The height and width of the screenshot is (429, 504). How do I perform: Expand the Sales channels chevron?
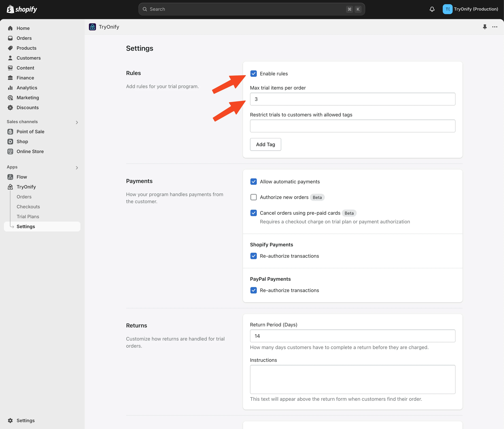pyautogui.click(x=77, y=122)
